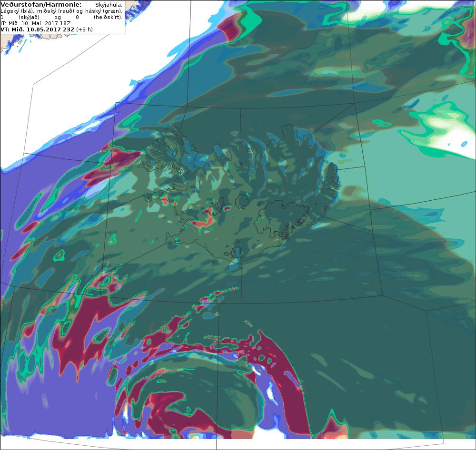Click the '(heiðskírt).' word in the legend

pyautogui.click(x=108, y=17)
